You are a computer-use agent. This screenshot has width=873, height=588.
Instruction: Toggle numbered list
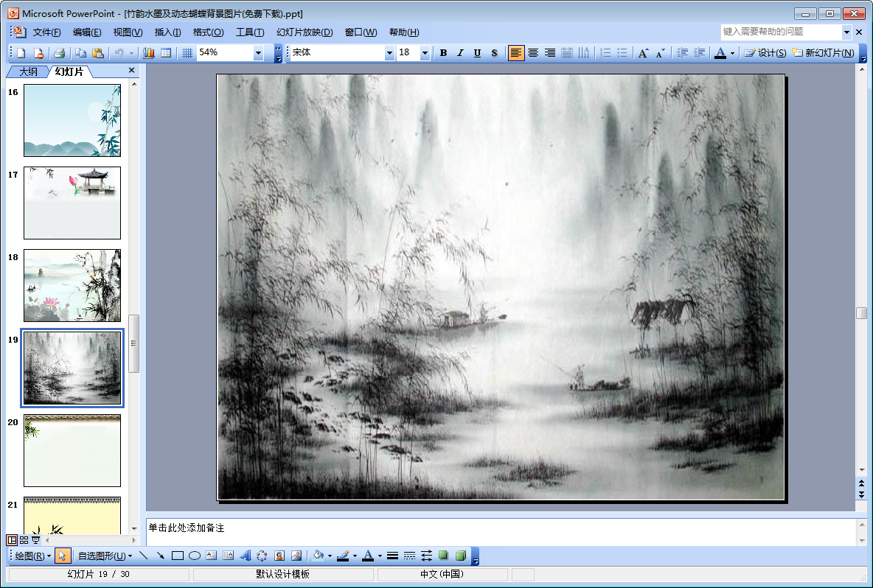click(x=606, y=53)
